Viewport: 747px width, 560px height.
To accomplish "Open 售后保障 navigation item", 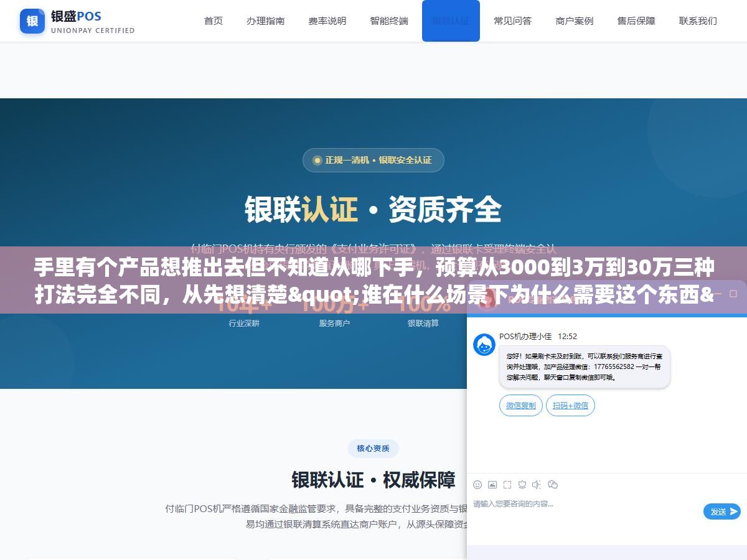I will click(x=636, y=21).
